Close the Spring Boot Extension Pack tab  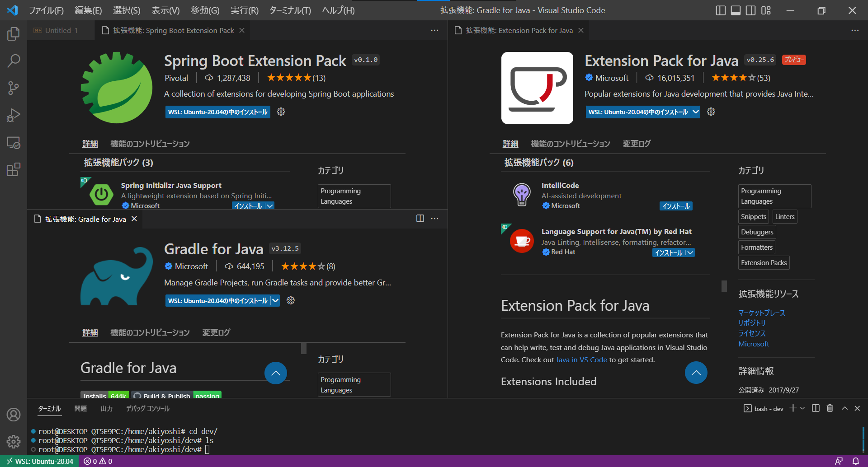pos(242,30)
